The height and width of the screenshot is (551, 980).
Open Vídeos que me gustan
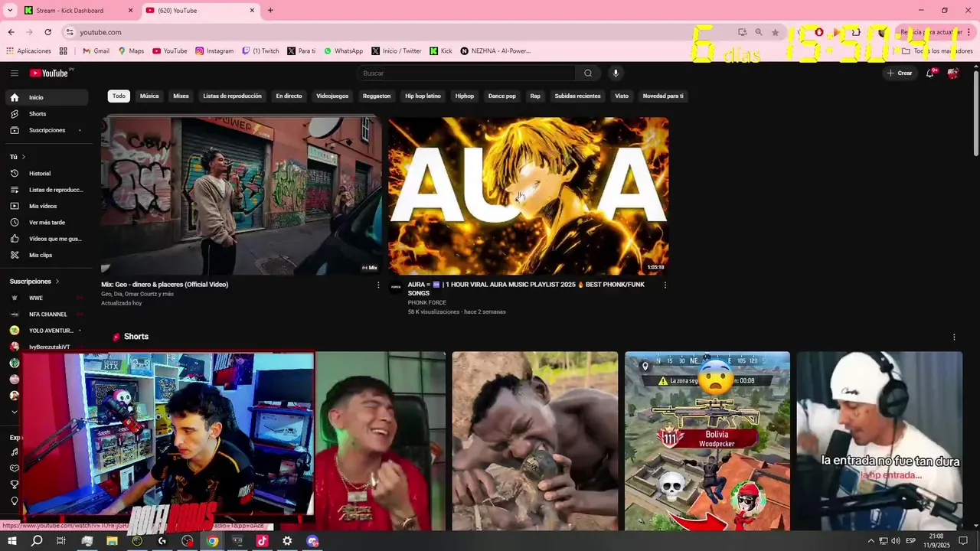[x=47, y=239]
